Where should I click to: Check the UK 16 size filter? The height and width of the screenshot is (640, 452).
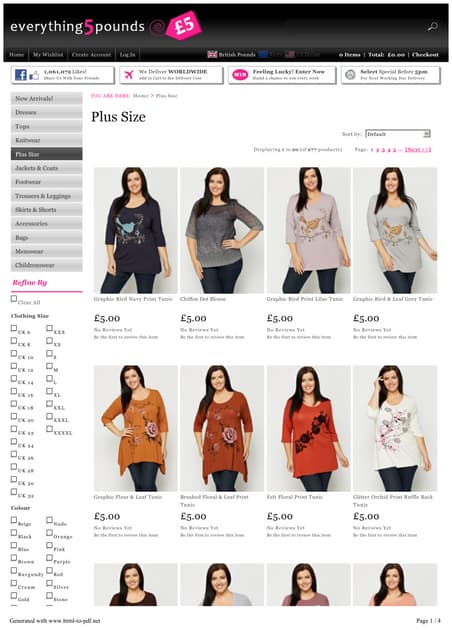coord(14,391)
